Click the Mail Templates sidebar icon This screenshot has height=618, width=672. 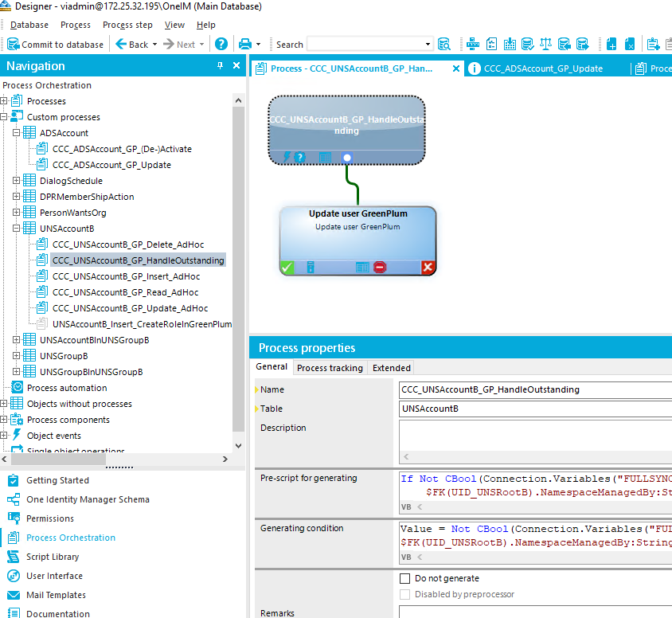click(x=16, y=595)
